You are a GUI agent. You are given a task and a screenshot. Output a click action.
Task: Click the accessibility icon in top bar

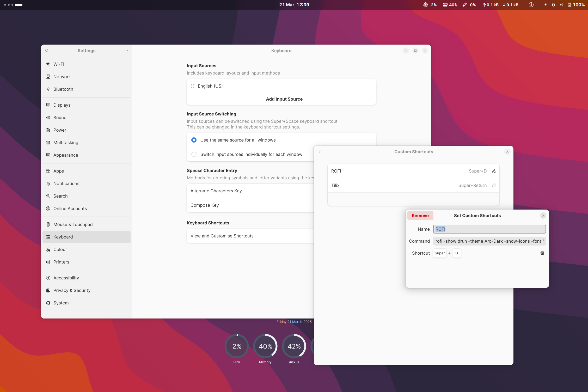click(531, 5)
